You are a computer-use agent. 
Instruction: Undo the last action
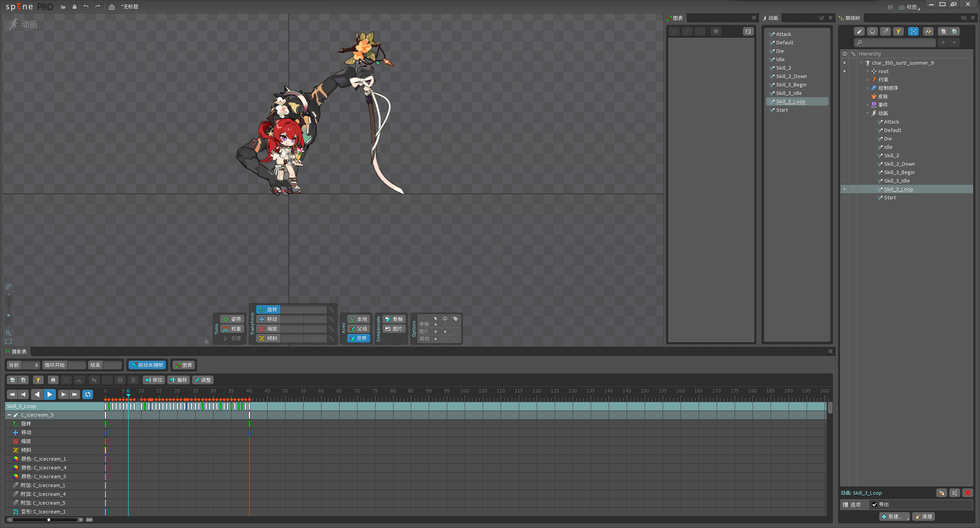tap(86, 7)
